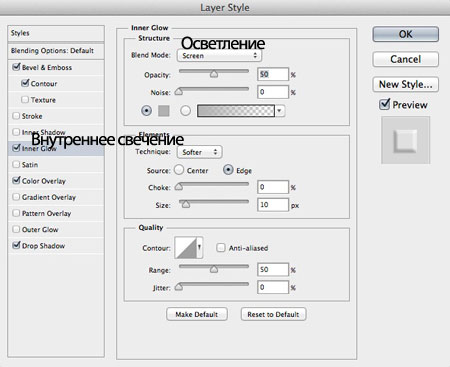Open the Blend Mode Screen dropdown
This screenshot has width=450, height=367.
pyautogui.click(x=219, y=56)
